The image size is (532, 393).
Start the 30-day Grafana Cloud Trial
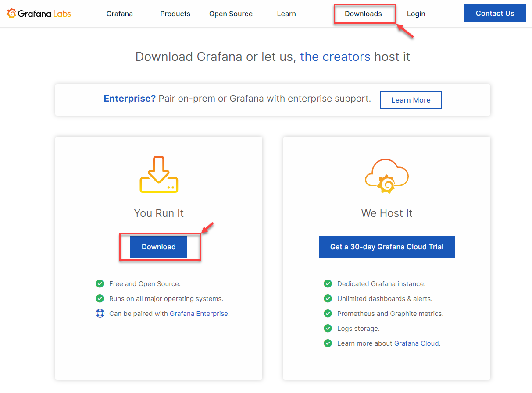(x=386, y=247)
